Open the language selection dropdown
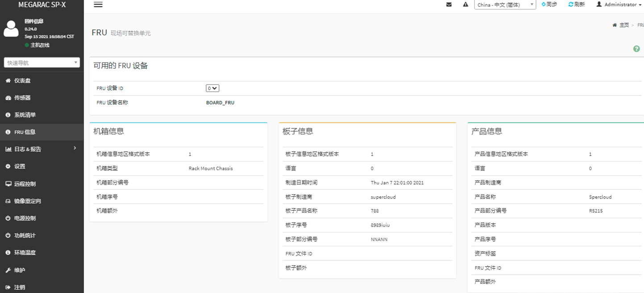The height and width of the screenshot is (293, 644). (505, 5)
